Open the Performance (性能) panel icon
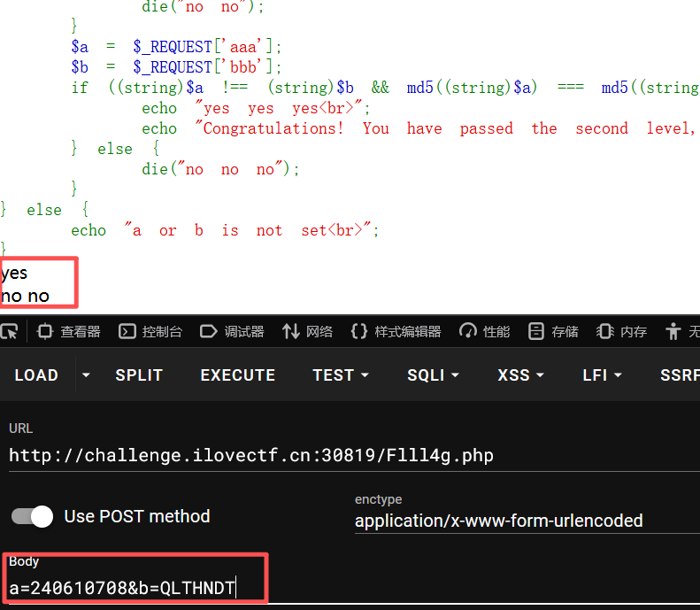This screenshot has height=610, width=700. [468, 332]
